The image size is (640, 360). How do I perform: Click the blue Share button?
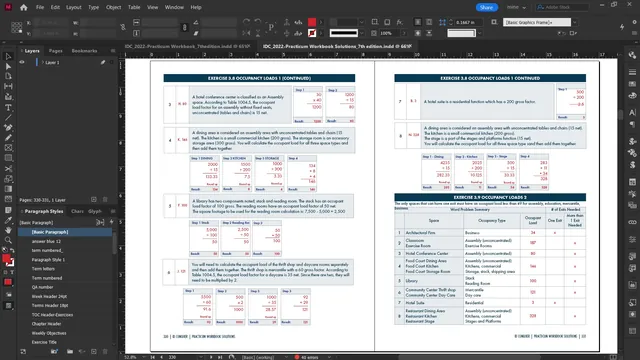[x=487, y=7]
